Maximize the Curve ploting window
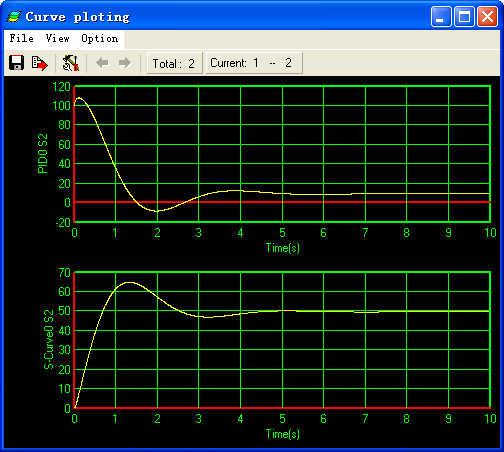The width and height of the screenshot is (504, 452). 464,17
